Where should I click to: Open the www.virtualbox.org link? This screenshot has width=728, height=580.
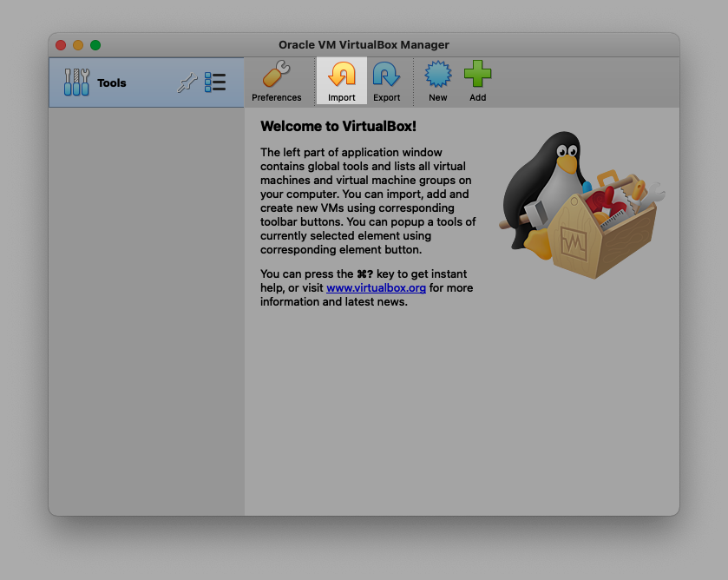pos(376,288)
